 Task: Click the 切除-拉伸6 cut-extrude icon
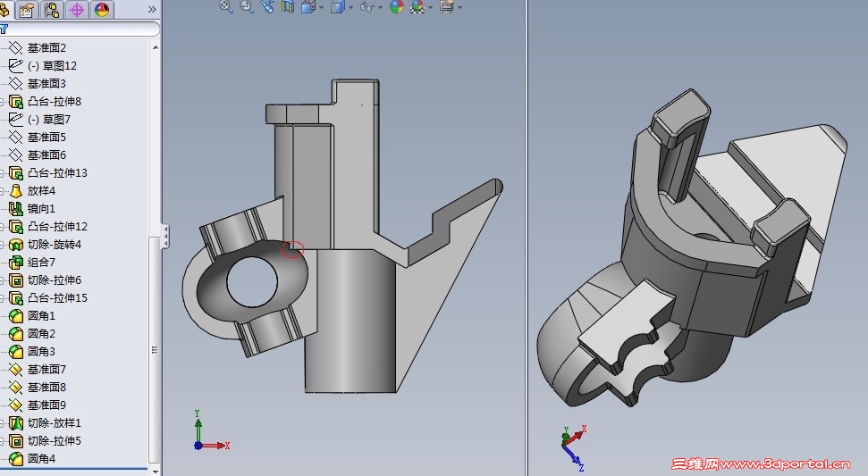click(x=15, y=280)
